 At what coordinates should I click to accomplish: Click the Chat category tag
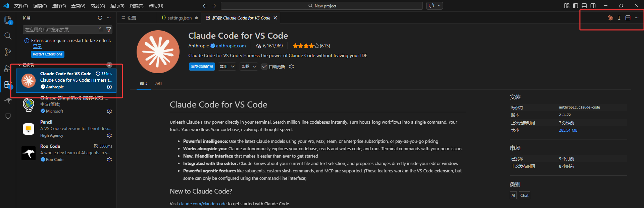(x=525, y=195)
